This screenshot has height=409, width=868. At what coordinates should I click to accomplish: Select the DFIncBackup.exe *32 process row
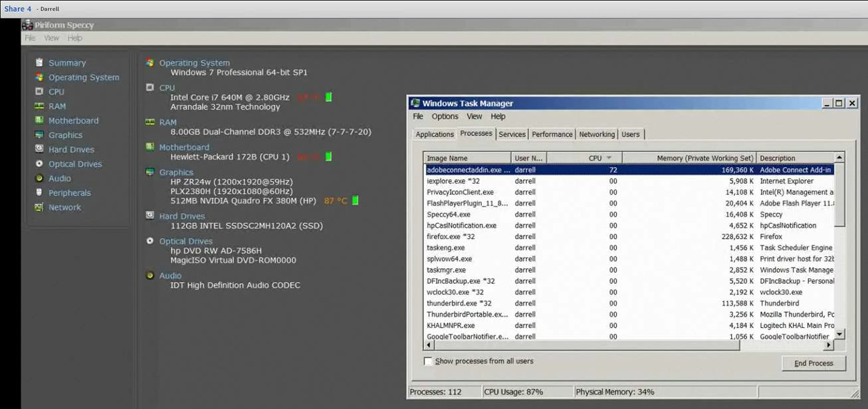click(x=629, y=281)
